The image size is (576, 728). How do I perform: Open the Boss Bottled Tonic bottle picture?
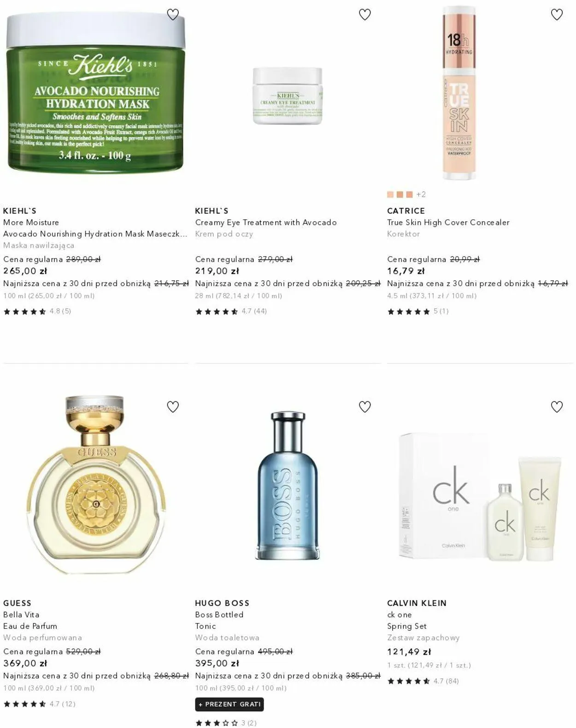(288, 485)
